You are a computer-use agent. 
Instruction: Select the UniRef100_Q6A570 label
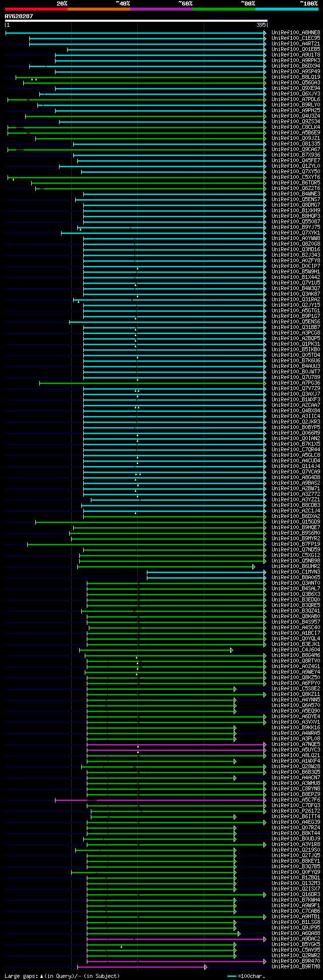click(x=296, y=705)
